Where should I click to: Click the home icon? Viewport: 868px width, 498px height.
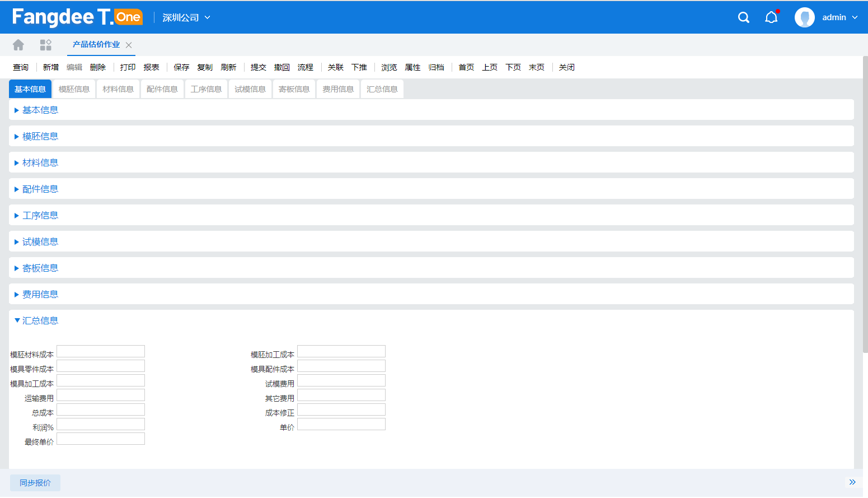click(18, 45)
